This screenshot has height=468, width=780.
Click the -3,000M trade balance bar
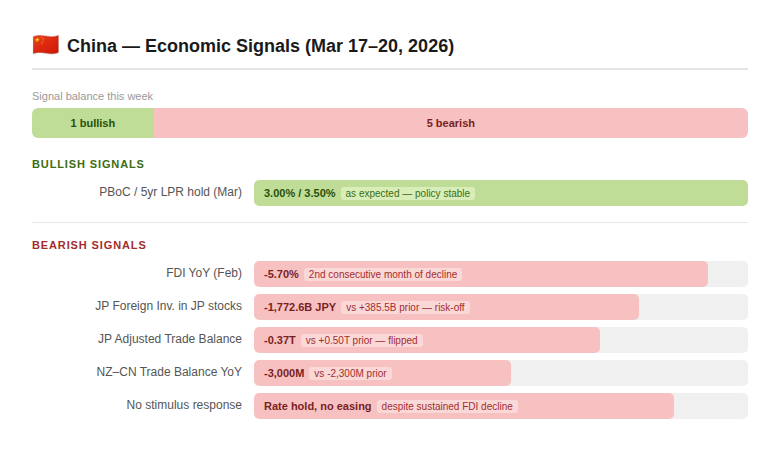coord(450,373)
